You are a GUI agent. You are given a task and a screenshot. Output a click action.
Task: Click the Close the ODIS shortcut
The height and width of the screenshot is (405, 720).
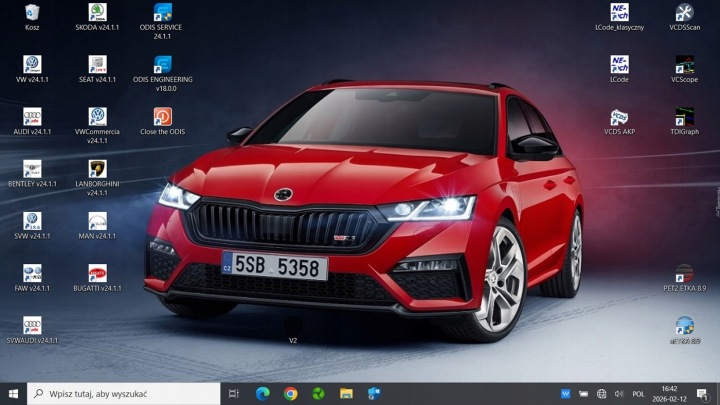click(x=163, y=122)
